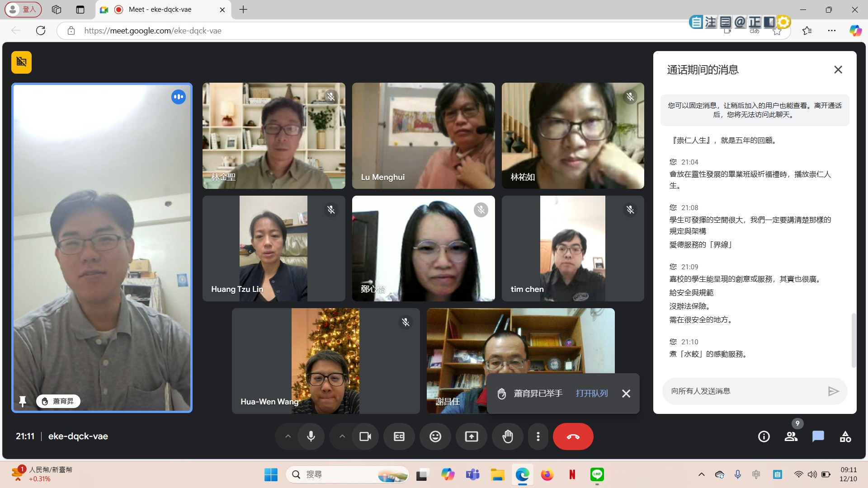868x488 pixels.
Task: Open audio settings arrow beside microphone
Action: pos(288,436)
